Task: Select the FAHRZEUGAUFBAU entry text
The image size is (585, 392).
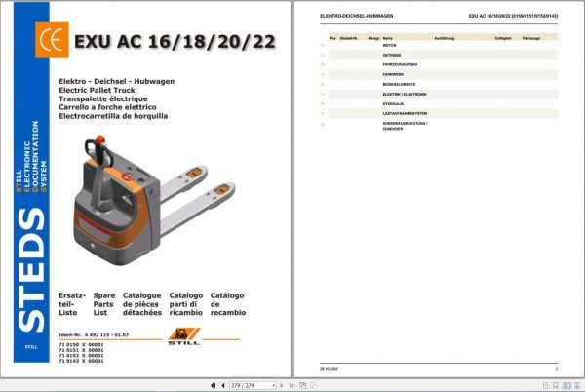Action: [x=400, y=64]
